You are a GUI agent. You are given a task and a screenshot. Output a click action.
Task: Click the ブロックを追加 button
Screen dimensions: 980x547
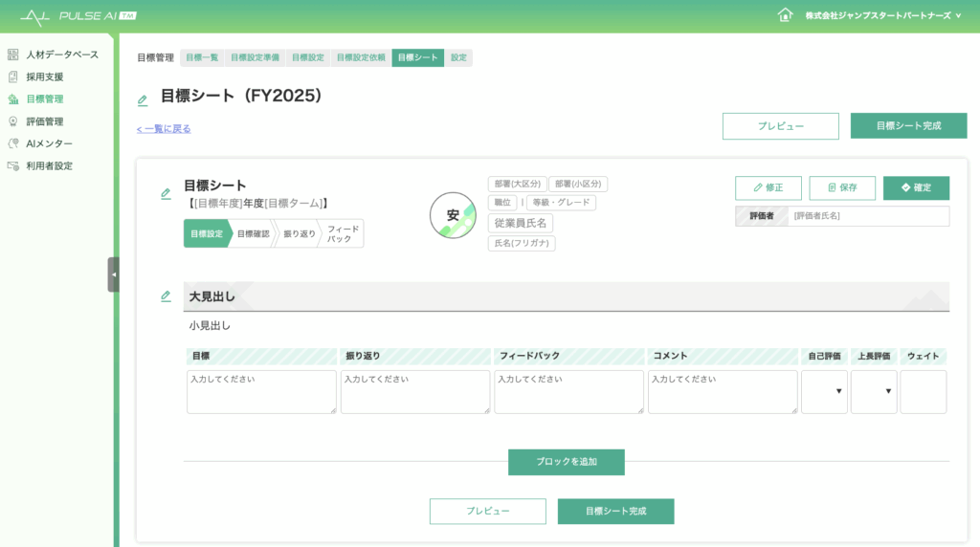click(x=566, y=462)
